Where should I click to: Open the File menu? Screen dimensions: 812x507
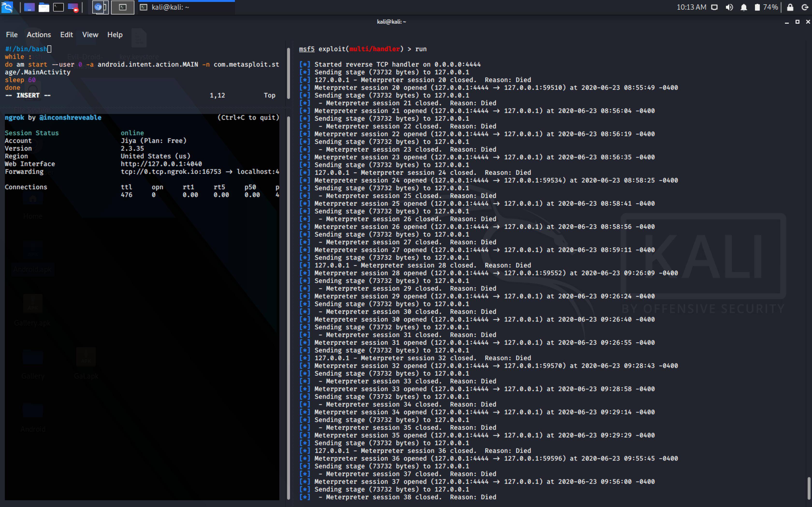click(11, 35)
